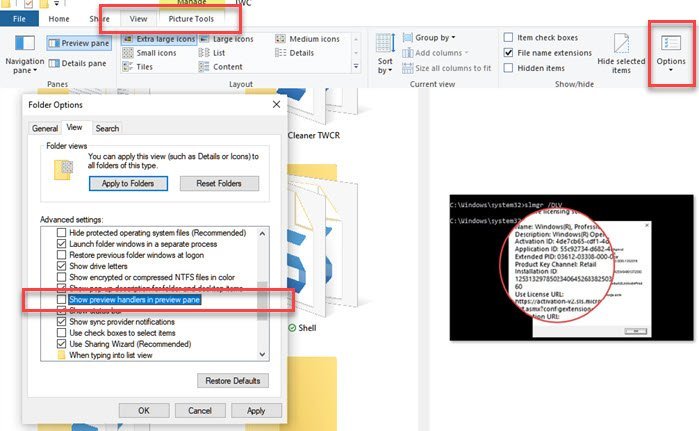Click the preview pane image thumbnail
The height and width of the screenshot is (431, 699).
coord(572,267)
